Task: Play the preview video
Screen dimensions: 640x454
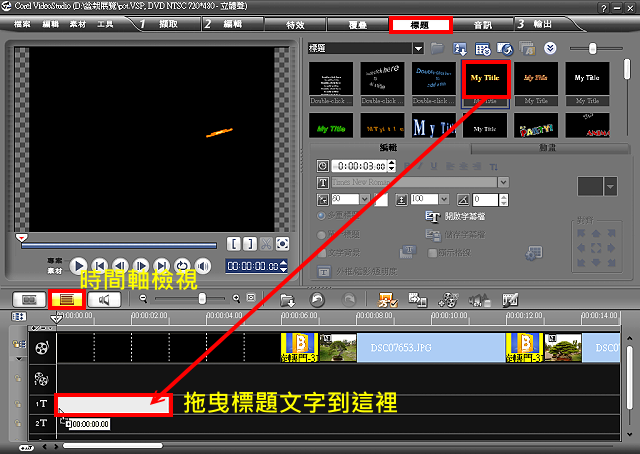Action: click(78, 266)
